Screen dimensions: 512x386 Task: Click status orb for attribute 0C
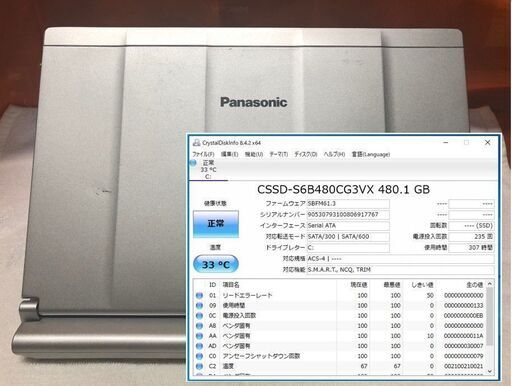(199, 316)
